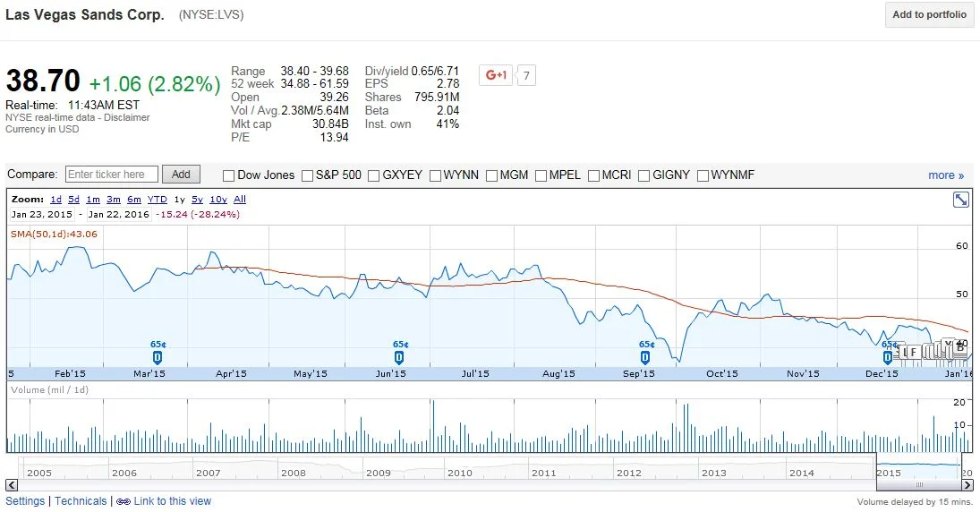Open the Disclaimer link

(x=127, y=117)
